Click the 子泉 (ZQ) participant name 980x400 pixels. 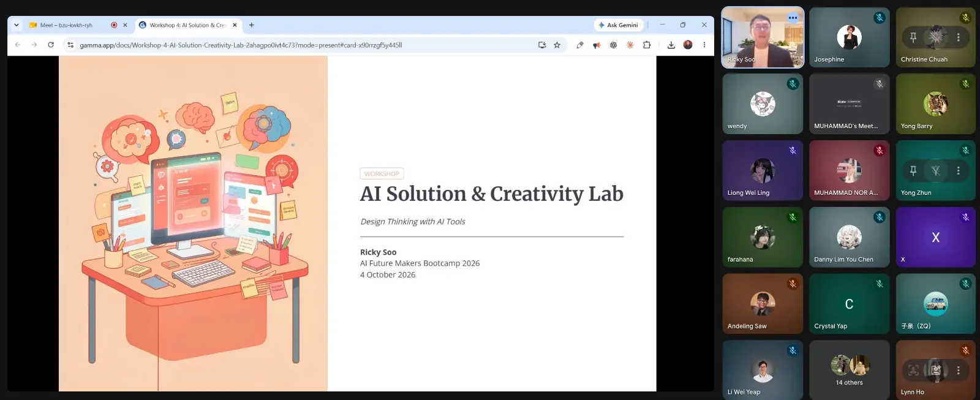[x=916, y=326]
